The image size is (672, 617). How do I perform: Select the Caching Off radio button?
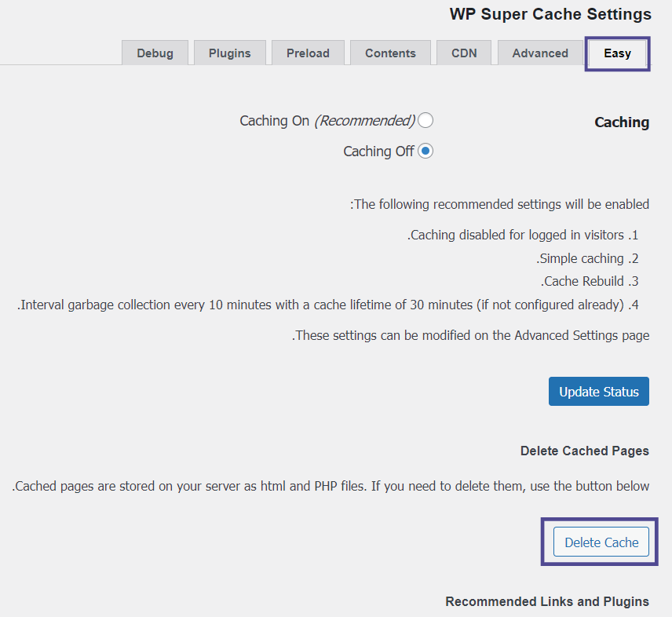click(x=425, y=151)
